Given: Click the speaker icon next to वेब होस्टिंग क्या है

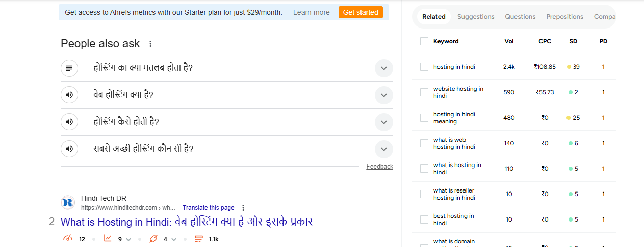Looking at the screenshot, I should [x=69, y=95].
